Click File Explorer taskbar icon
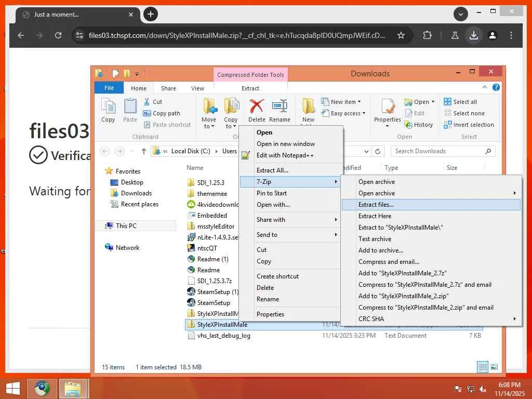The width and height of the screenshot is (532, 399). pos(73,389)
